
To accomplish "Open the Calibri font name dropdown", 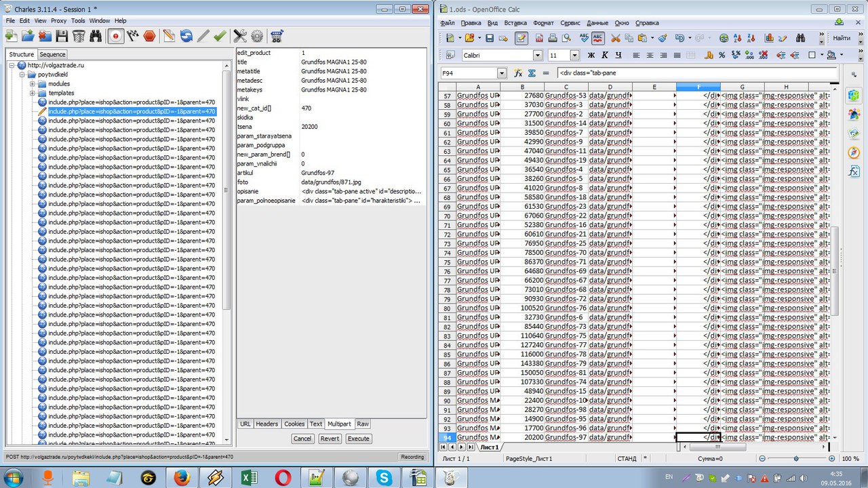I will [538, 56].
